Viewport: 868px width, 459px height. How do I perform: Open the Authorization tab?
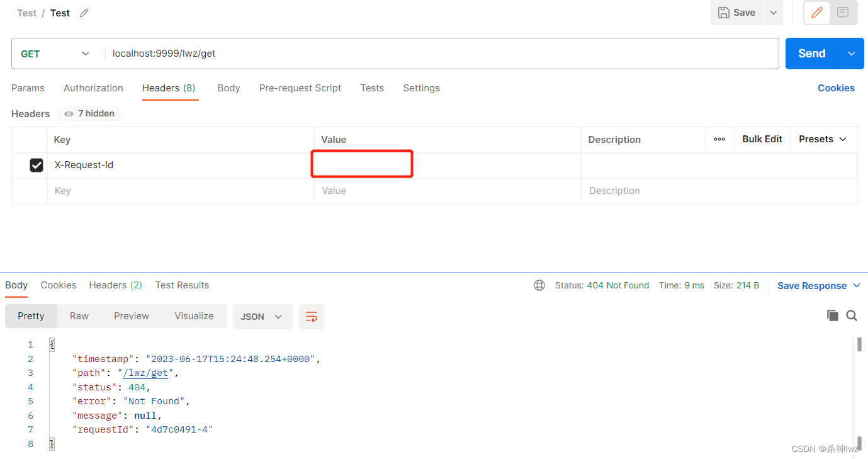point(93,88)
